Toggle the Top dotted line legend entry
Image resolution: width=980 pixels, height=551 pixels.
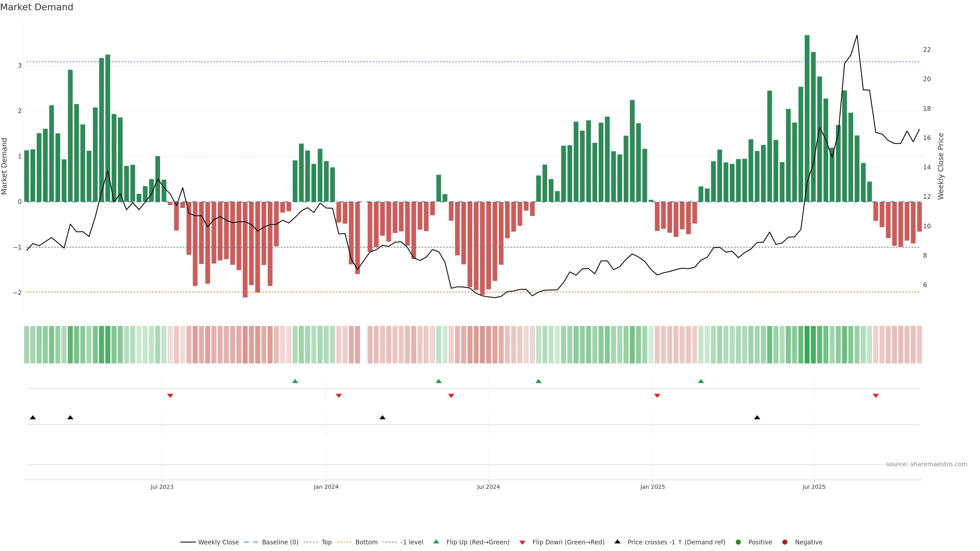tap(326, 542)
